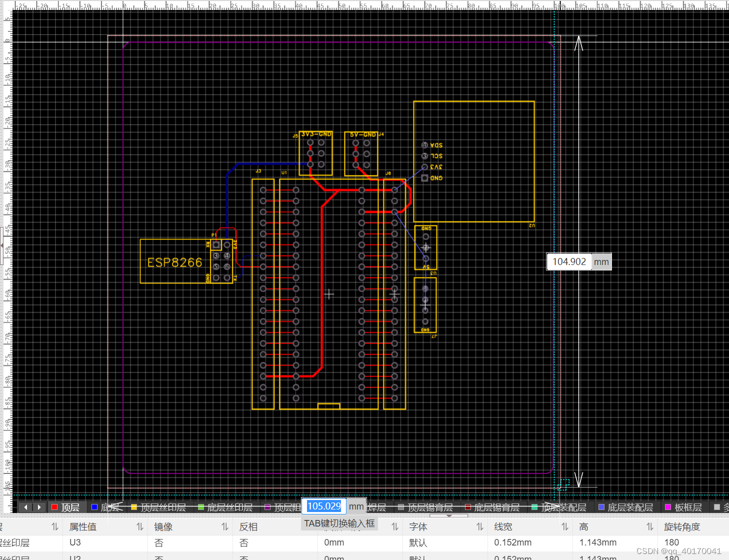Viewport: 729px width, 560px height.
Task: Select the SDA pin label on U2
Action: pos(436,145)
